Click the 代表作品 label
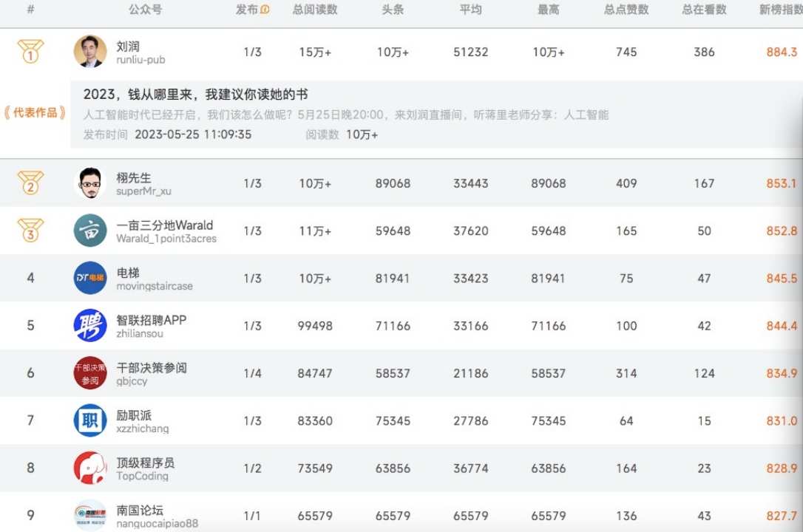The height and width of the screenshot is (532, 803). [35, 112]
